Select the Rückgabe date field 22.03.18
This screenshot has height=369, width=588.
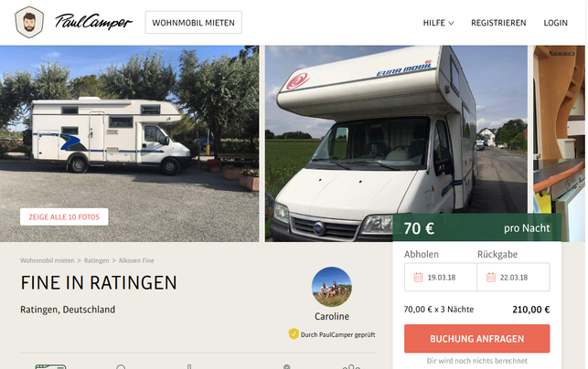pos(513,278)
